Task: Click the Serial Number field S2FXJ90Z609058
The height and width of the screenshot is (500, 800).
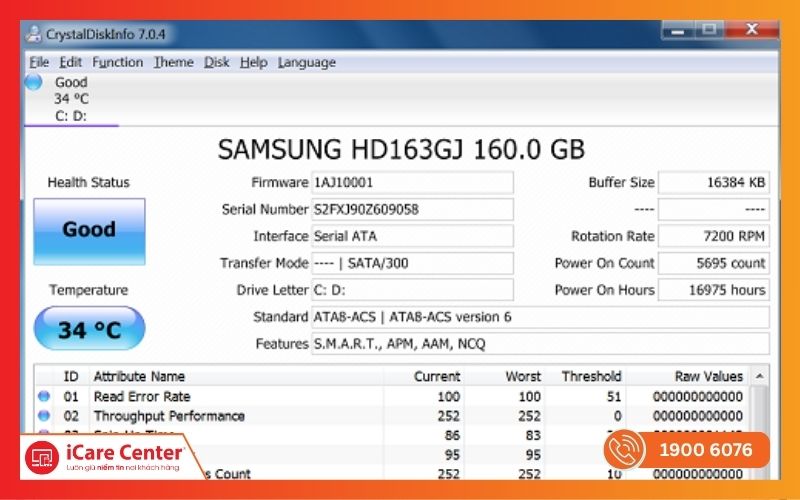Action: click(x=412, y=209)
